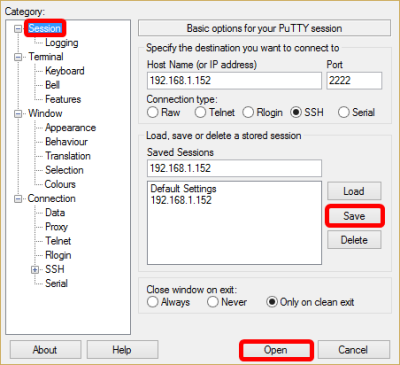Focus the Host Name input field
This screenshot has height=365, width=400.
pos(234,81)
